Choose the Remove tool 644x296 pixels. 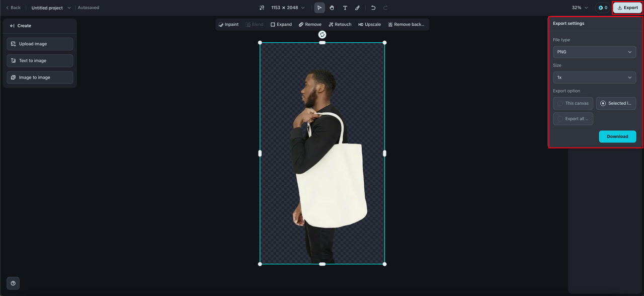point(310,24)
